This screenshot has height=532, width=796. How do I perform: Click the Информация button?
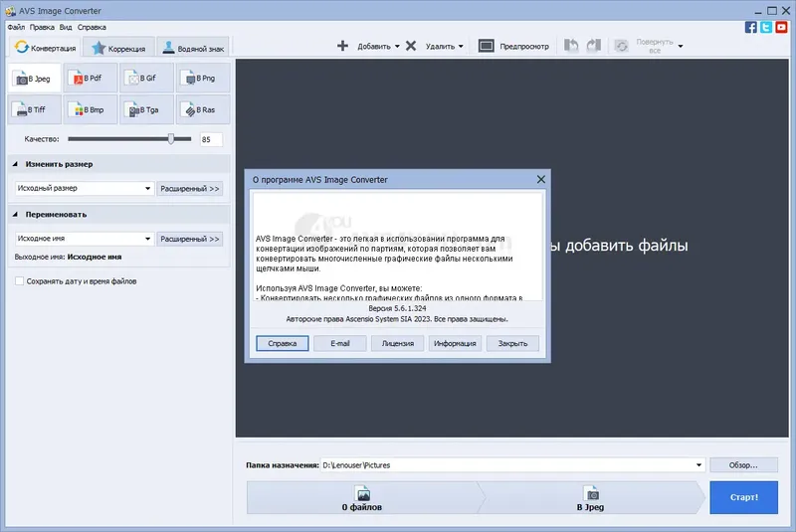click(455, 343)
